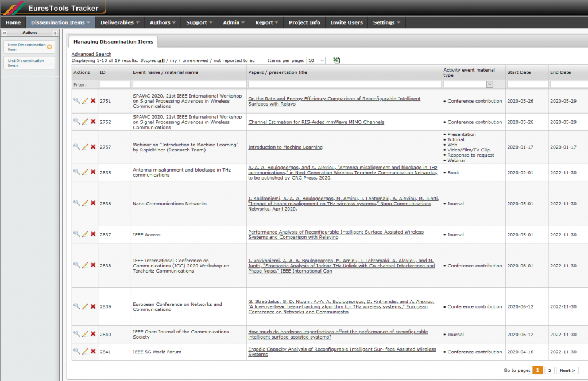588x381 pixels.
Task: Select the edit pencil icon for item 2841
Action: click(x=84, y=352)
